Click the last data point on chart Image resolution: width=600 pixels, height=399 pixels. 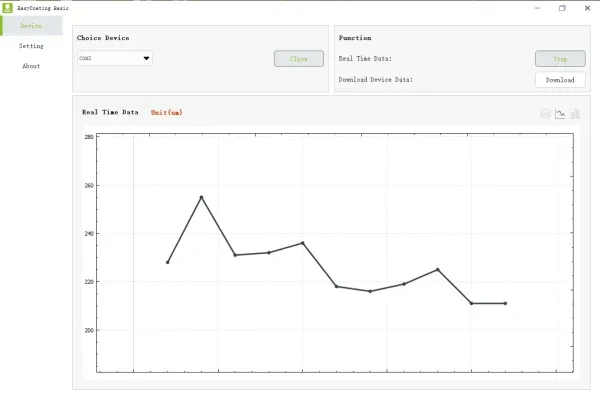[x=505, y=303]
